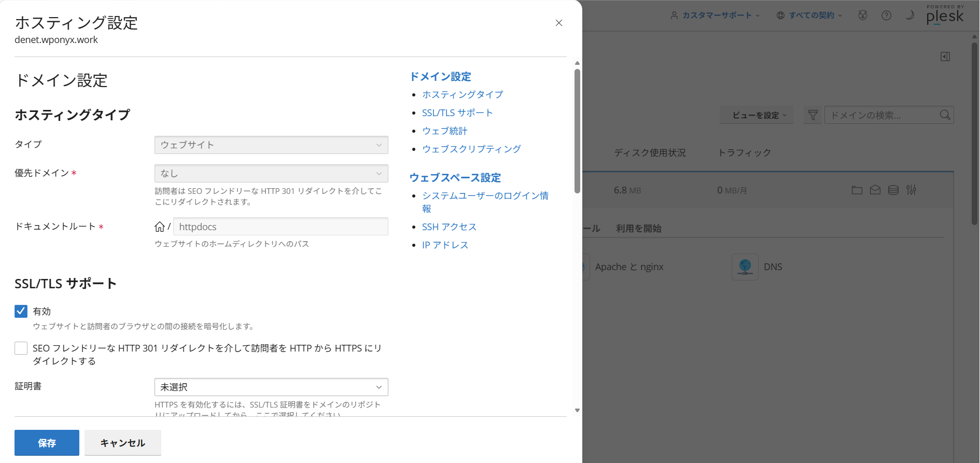
Task: Collapse sidebar panel icon at top right
Action: 945,57
